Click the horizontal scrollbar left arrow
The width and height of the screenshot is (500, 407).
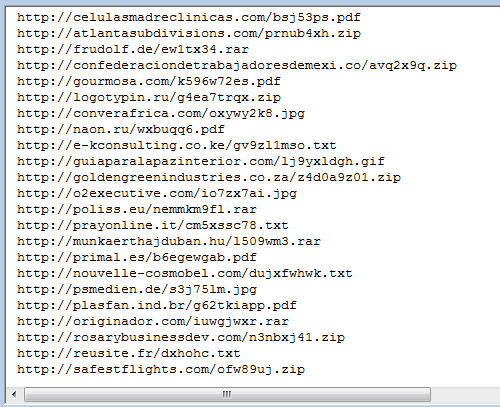14,395
